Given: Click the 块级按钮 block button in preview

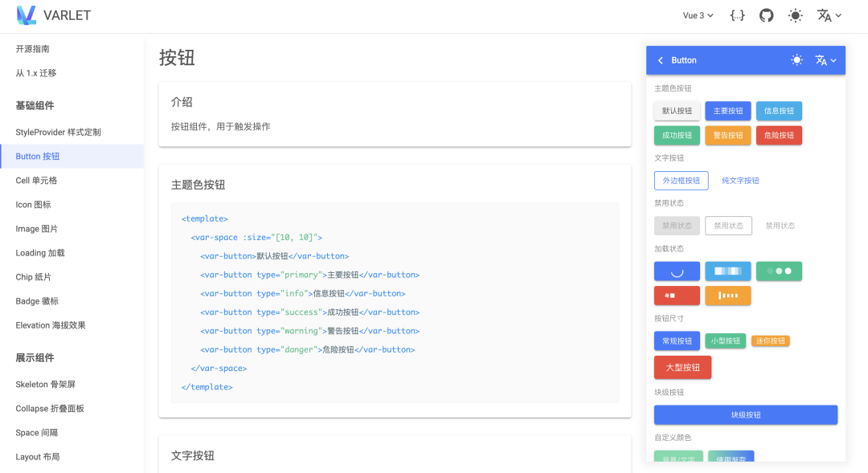Looking at the screenshot, I should click(x=746, y=414).
